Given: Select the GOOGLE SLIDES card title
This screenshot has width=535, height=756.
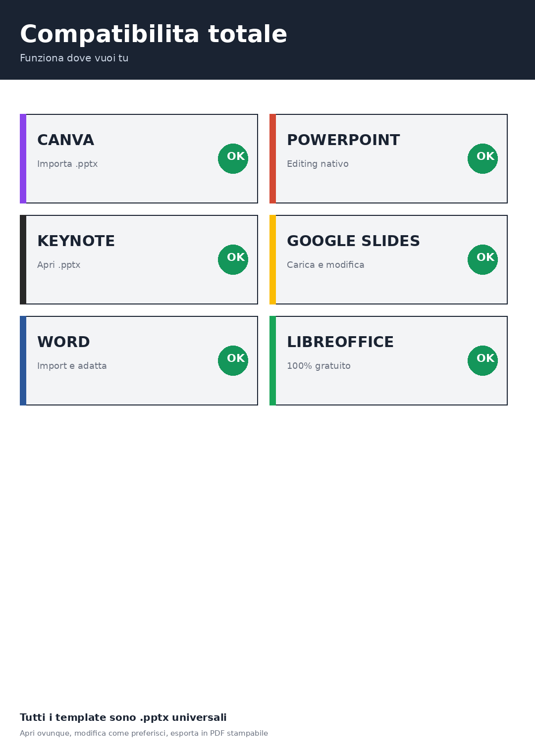Looking at the screenshot, I should click(x=353, y=242).
